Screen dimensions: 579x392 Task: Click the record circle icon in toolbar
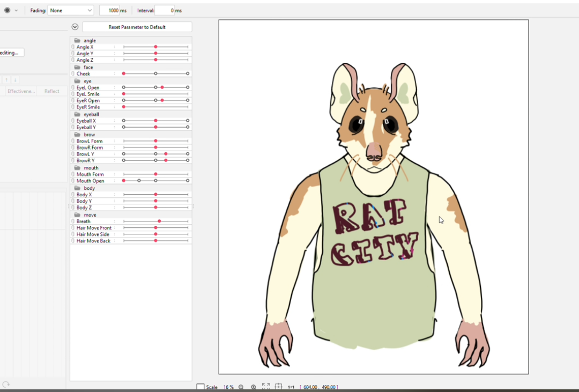tap(7, 10)
